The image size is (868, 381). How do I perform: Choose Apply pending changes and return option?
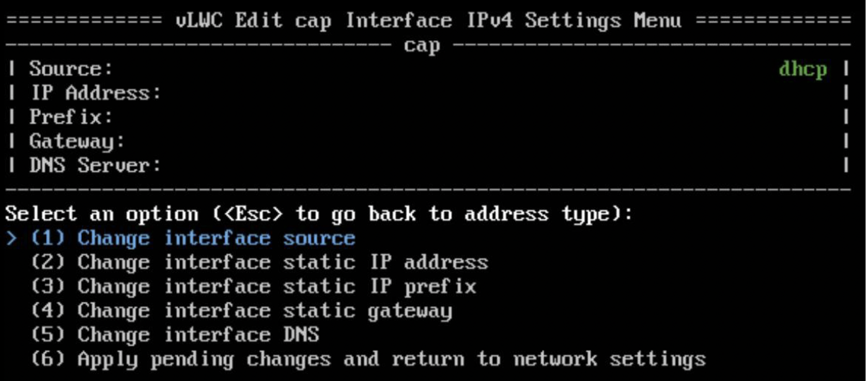click(368, 359)
